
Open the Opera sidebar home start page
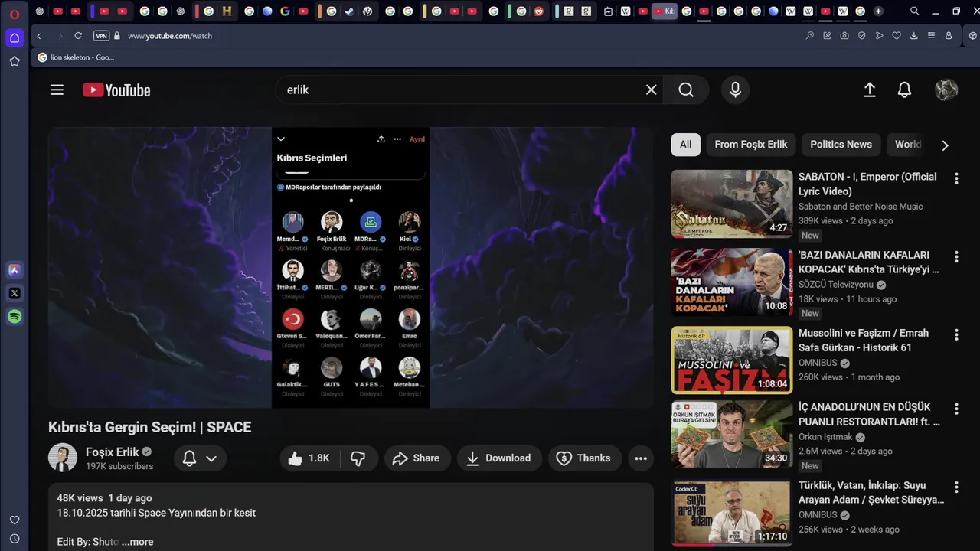14,37
